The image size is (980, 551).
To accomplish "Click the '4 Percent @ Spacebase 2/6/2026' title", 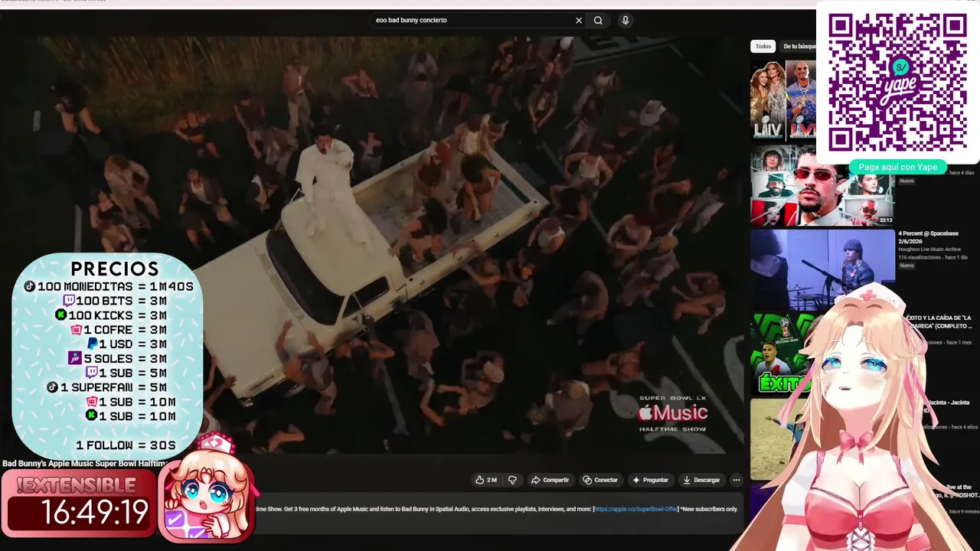I will tap(929, 238).
